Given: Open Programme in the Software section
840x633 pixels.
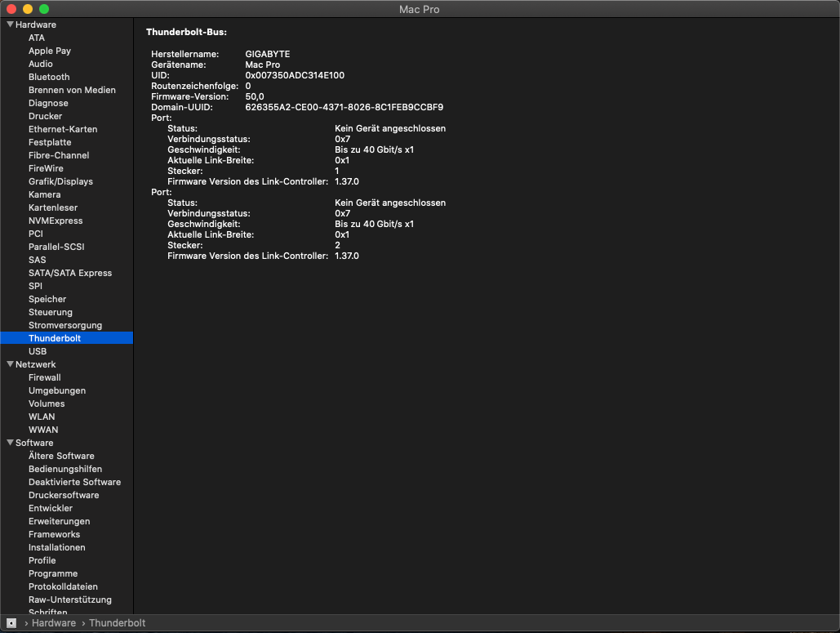Looking at the screenshot, I should [x=53, y=573].
